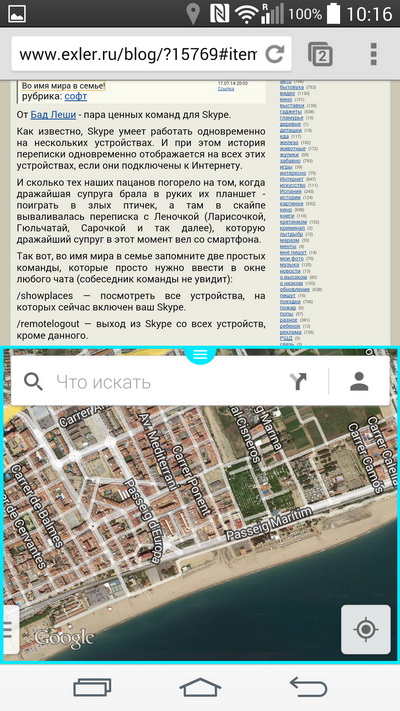This screenshot has height=711, width=400.
Task: Open the browser tabs switcher showing 2
Action: (x=321, y=54)
